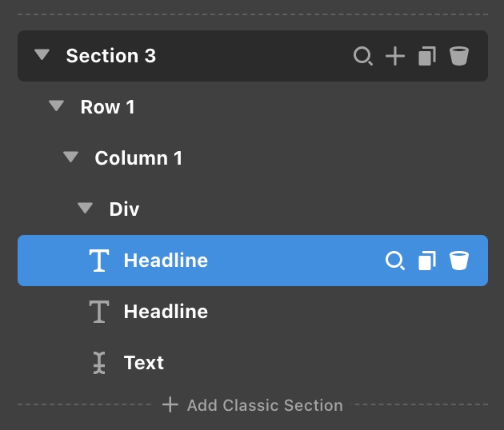Click the T icon of second Headline
The height and width of the screenshot is (430, 504).
[x=99, y=312]
